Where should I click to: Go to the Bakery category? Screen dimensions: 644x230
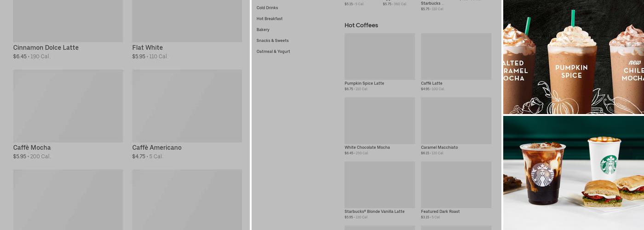point(263,30)
